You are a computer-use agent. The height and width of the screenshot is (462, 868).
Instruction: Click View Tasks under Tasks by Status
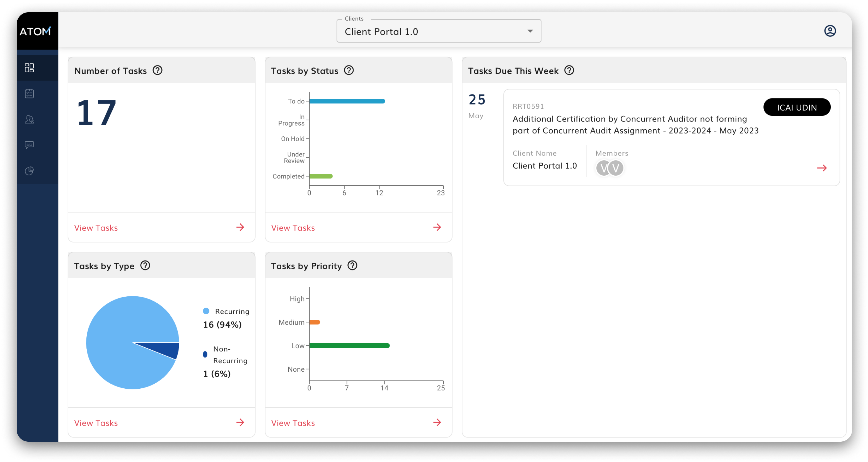[293, 228]
